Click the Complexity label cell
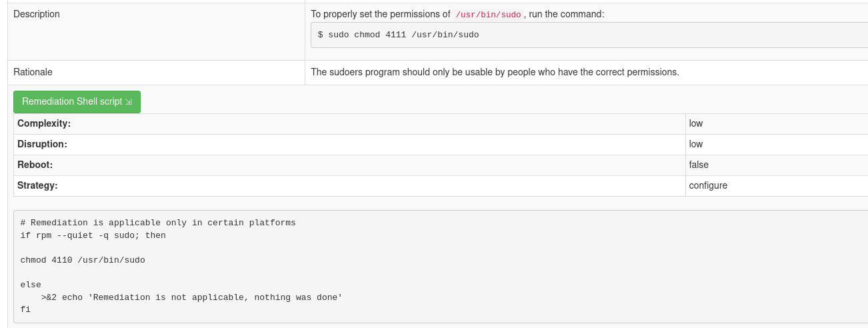This screenshot has width=868, height=328. 44,123
